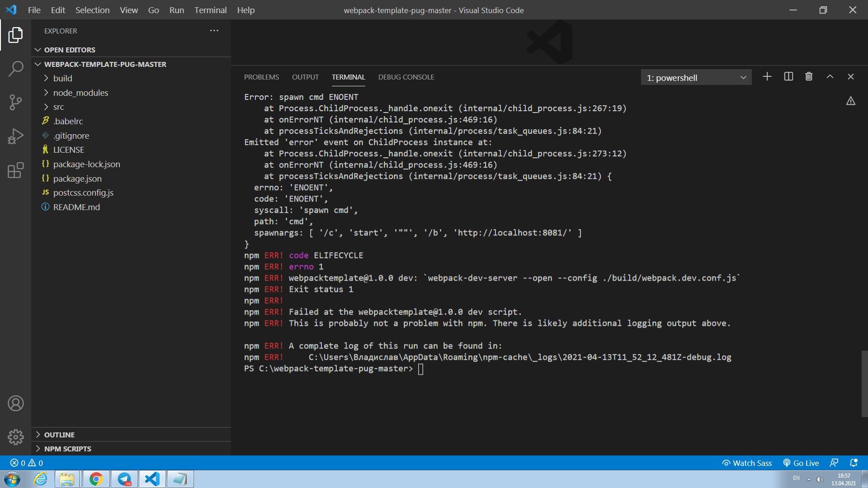Open the Run and Debug view
Image resolution: width=868 pixels, height=488 pixels.
pos(15,136)
